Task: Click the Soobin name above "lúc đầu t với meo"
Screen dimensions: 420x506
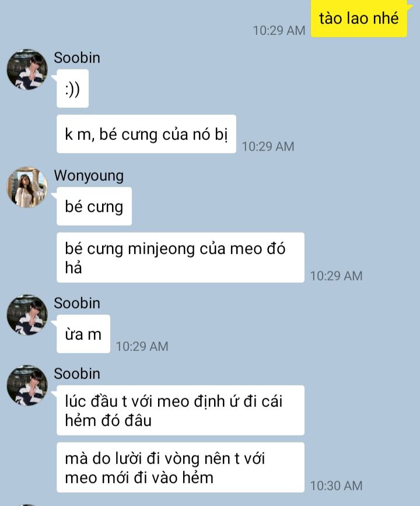Action: click(x=77, y=374)
